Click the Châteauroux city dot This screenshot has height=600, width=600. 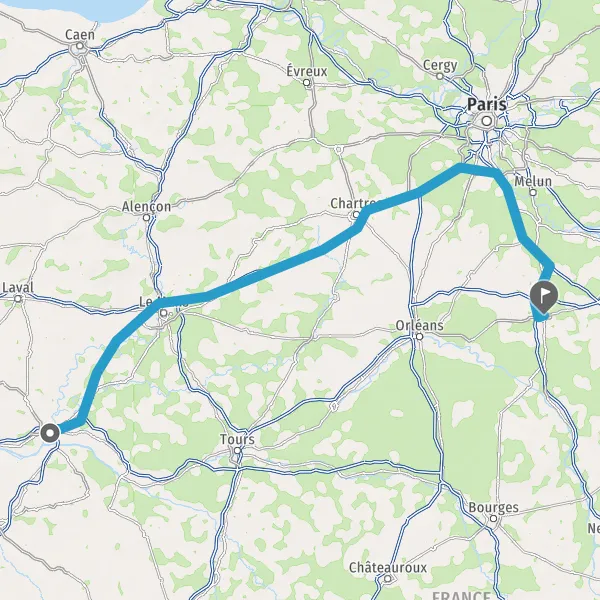[388, 578]
